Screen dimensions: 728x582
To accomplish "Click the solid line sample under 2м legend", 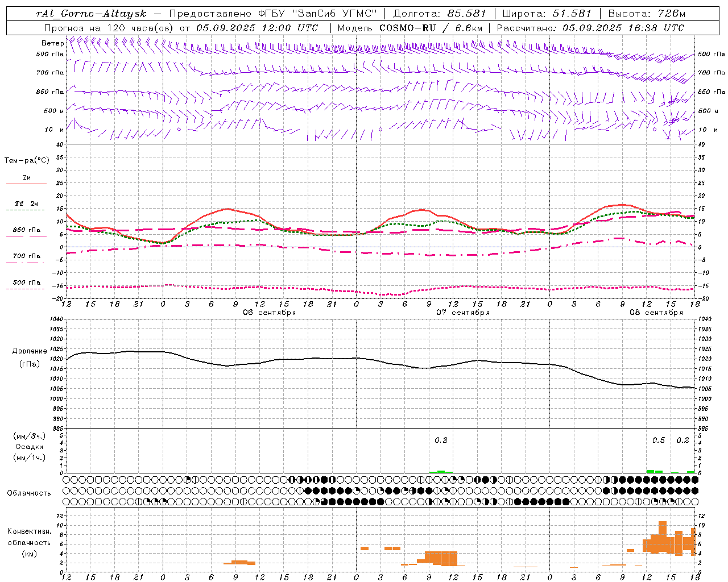I will click(x=26, y=184).
